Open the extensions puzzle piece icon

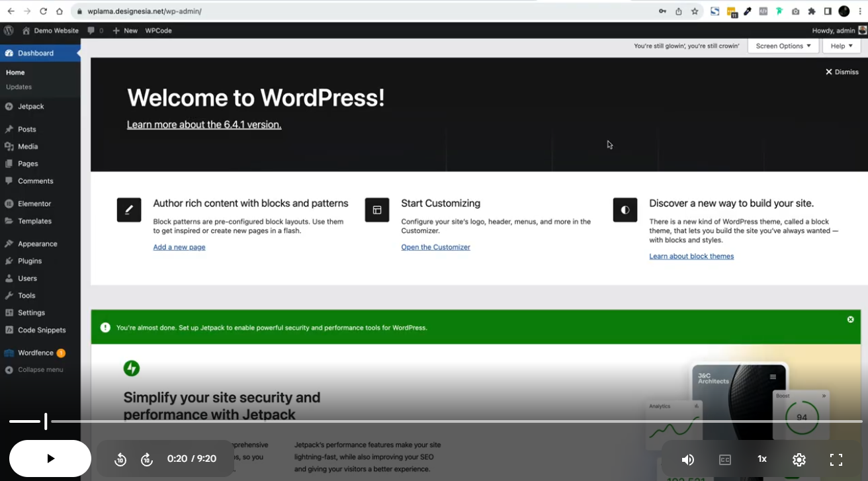812,11
